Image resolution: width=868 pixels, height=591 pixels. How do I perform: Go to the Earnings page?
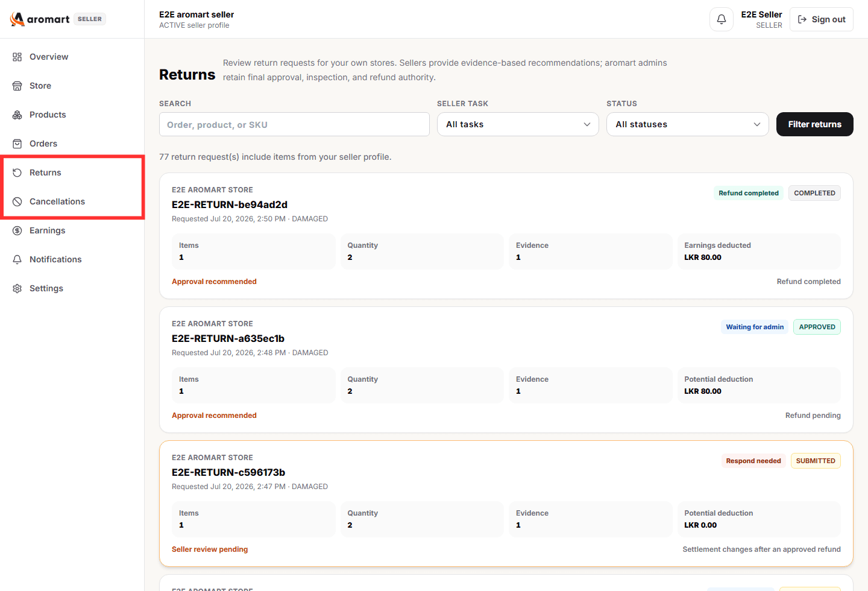[x=72, y=230]
